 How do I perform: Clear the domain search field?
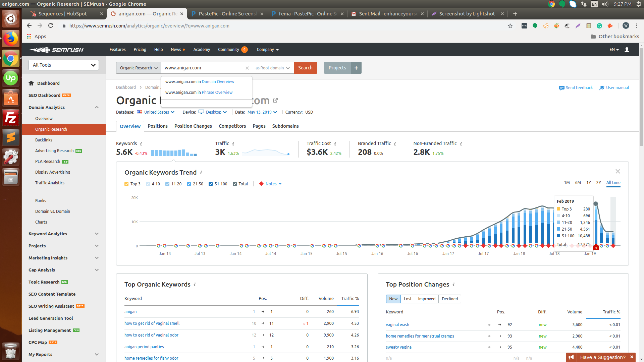pyautogui.click(x=247, y=68)
